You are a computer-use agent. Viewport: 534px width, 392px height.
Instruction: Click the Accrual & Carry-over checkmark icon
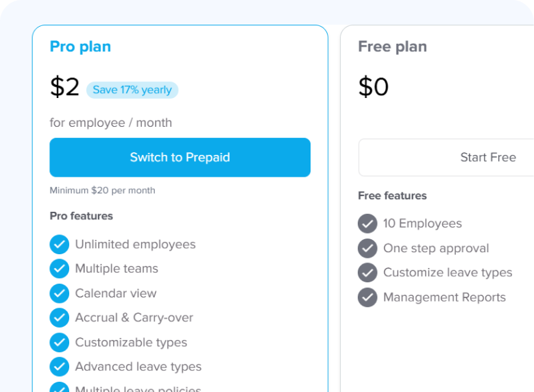coord(60,318)
